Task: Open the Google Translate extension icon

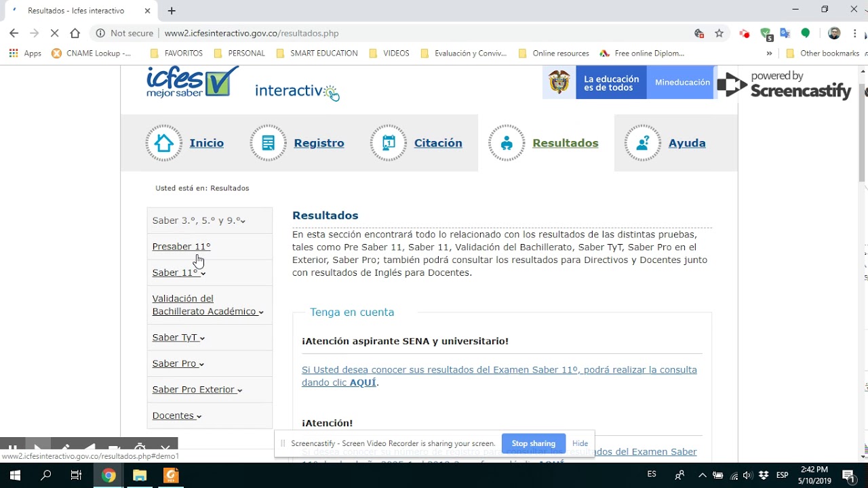Action: (785, 33)
